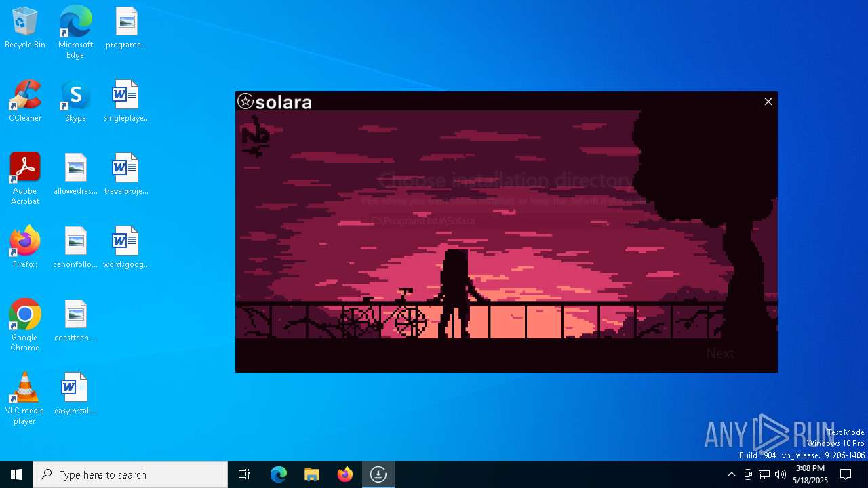Select the allowedres... image file

[75, 175]
